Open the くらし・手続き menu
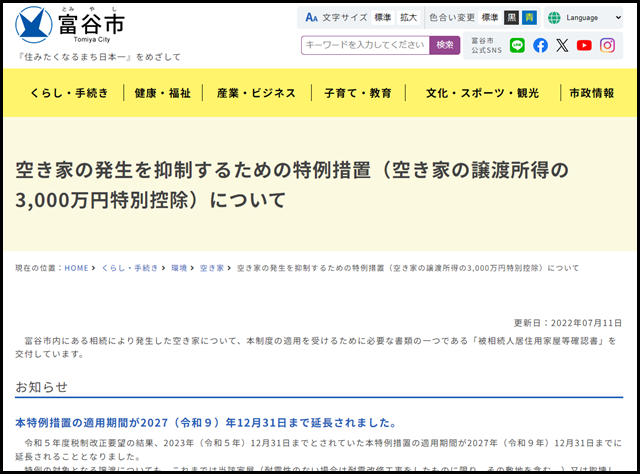 coord(69,93)
